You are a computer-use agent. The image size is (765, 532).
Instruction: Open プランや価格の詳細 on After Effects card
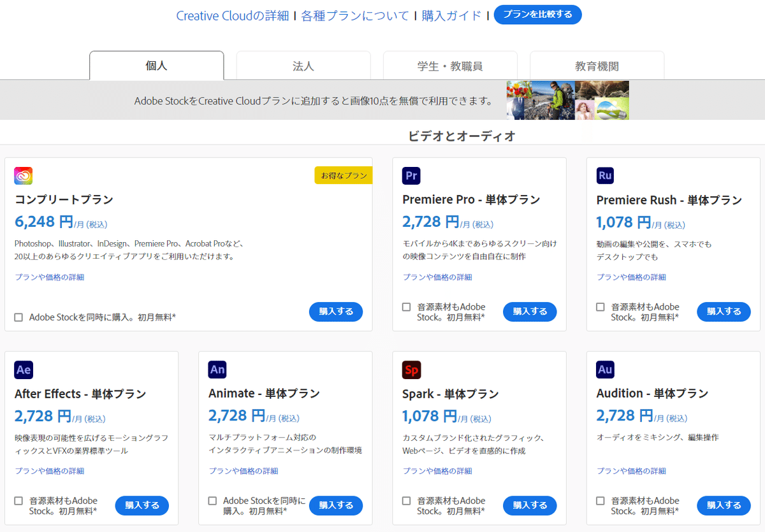50,471
